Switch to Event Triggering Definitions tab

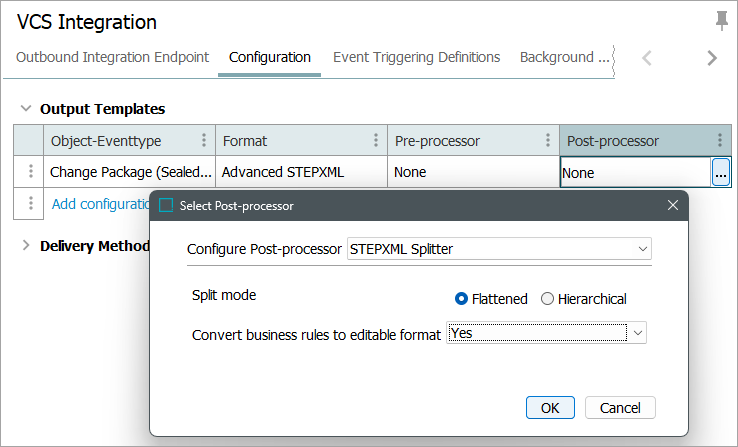click(x=416, y=57)
